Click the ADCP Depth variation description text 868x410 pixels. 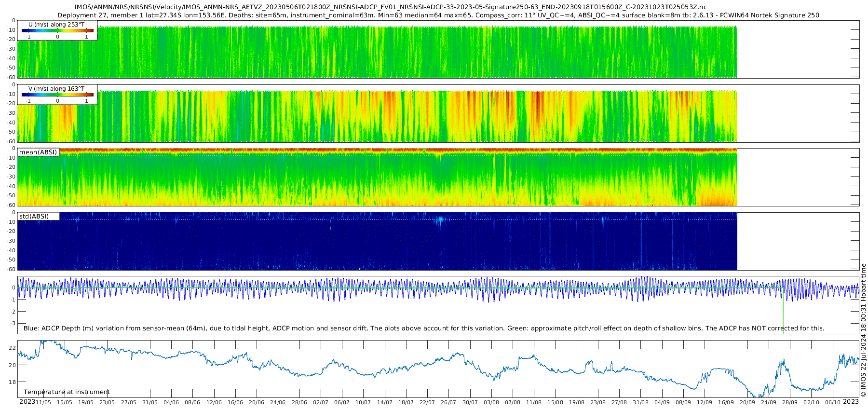coord(424,328)
